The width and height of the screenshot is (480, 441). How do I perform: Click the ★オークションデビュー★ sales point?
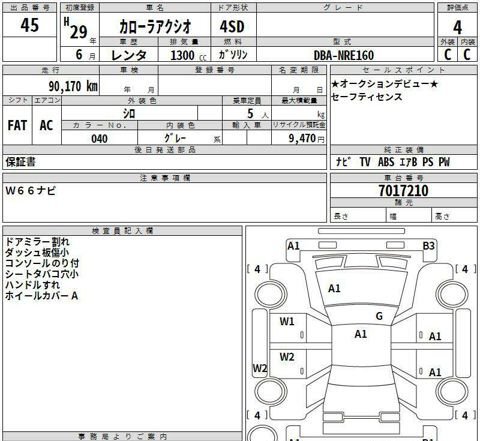[x=384, y=84]
